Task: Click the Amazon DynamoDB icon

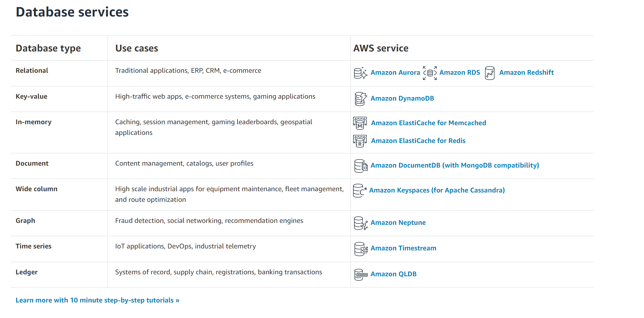Action: point(361,99)
